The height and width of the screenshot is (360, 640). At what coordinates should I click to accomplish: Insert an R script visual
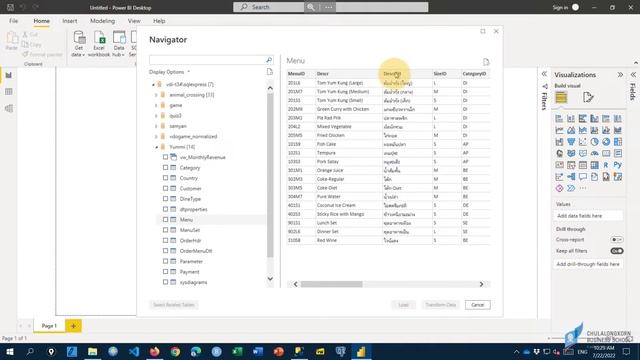pos(606,165)
